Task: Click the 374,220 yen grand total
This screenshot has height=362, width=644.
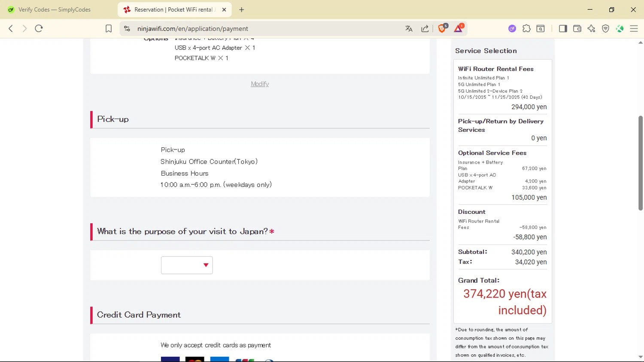Action: pos(505,302)
